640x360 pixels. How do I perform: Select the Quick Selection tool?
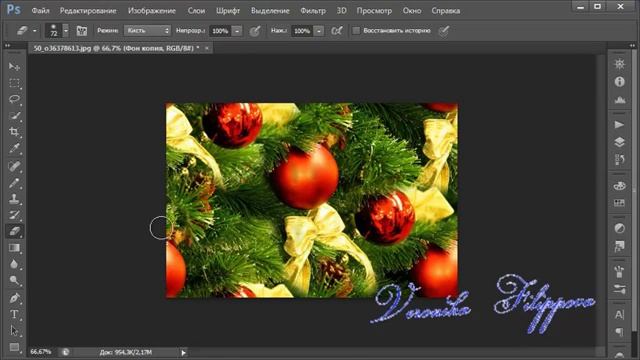click(14, 116)
